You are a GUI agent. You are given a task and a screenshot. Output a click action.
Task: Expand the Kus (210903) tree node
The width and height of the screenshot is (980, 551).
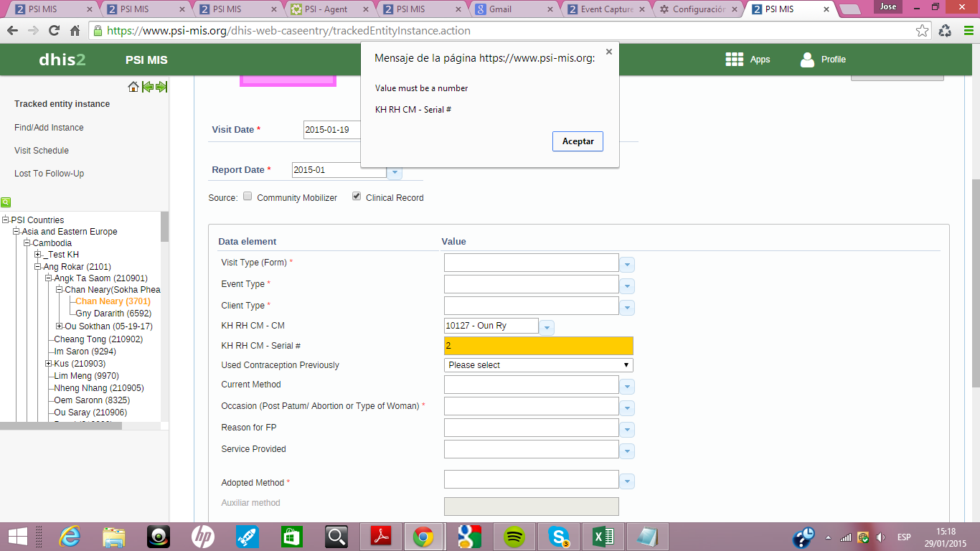(49, 364)
